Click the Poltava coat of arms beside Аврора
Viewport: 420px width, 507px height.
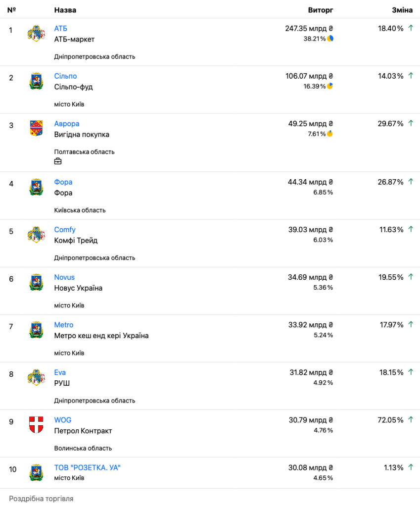[x=36, y=128]
